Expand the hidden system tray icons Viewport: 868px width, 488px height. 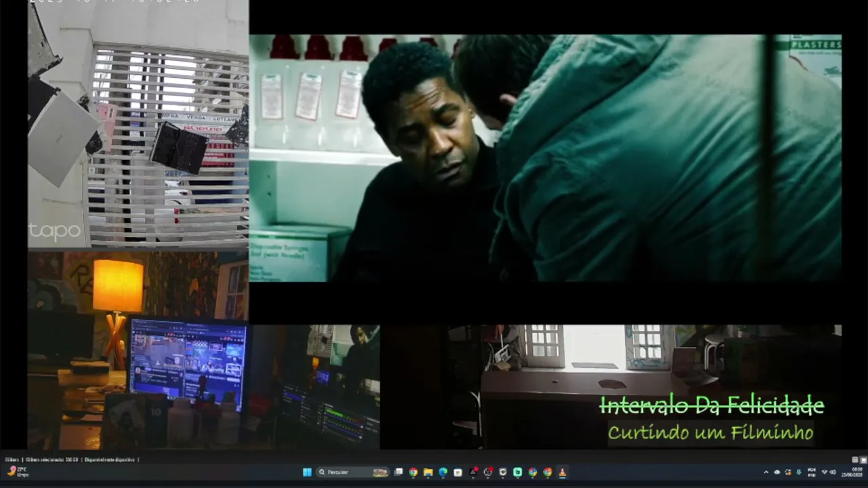pos(766,472)
